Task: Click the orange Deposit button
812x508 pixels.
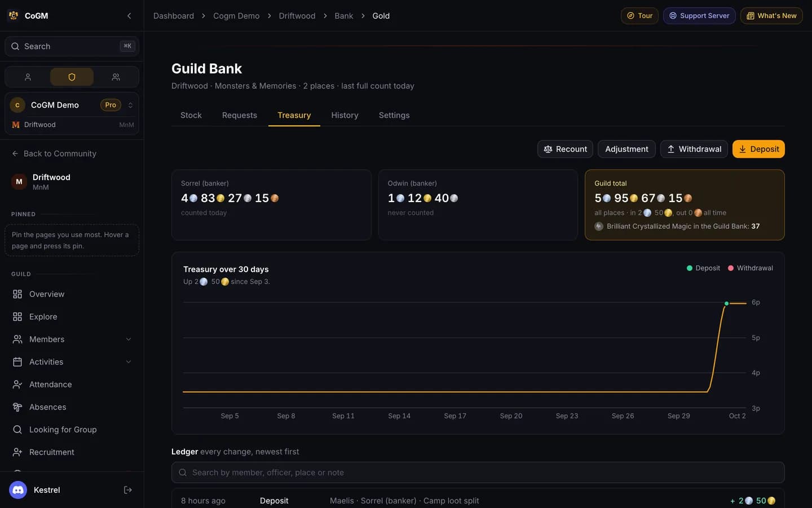Action: [x=758, y=149]
